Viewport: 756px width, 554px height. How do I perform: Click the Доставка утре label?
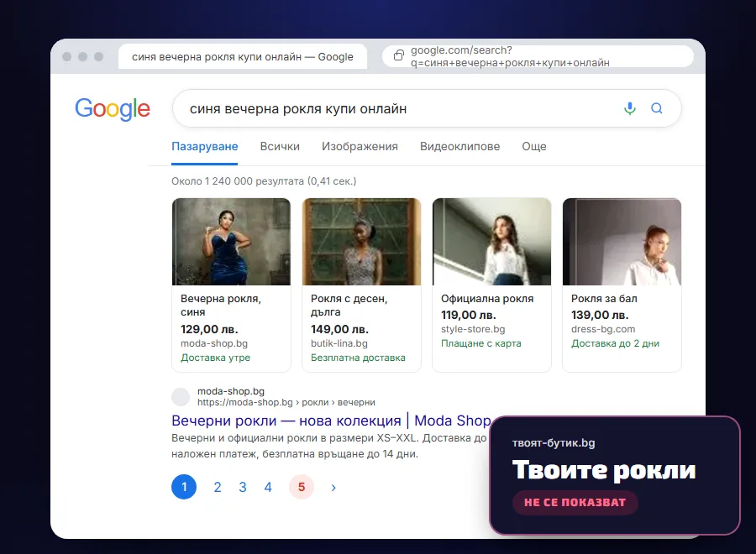pyautogui.click(x=216, y=358)
